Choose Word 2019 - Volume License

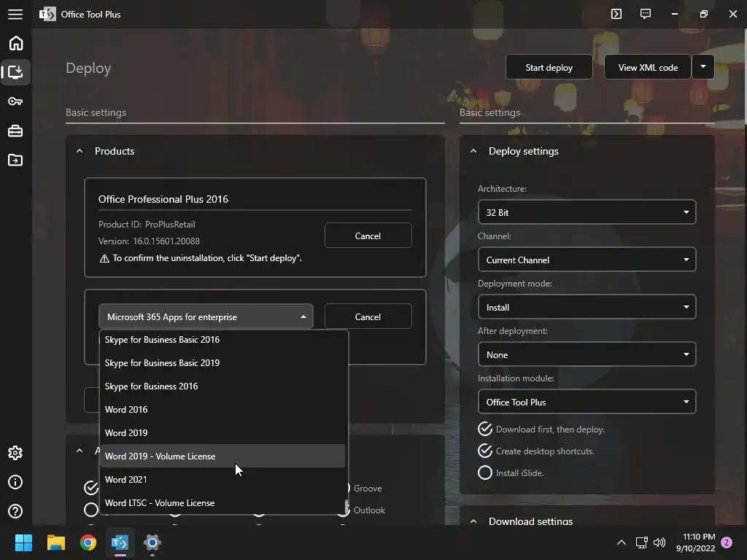tap(222, 456)
